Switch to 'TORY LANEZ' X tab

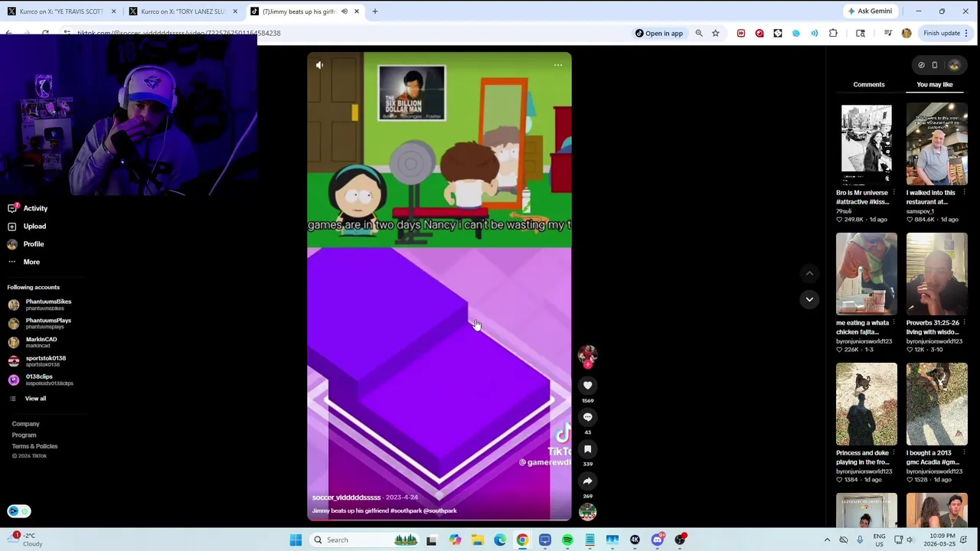tap(184, 11)
